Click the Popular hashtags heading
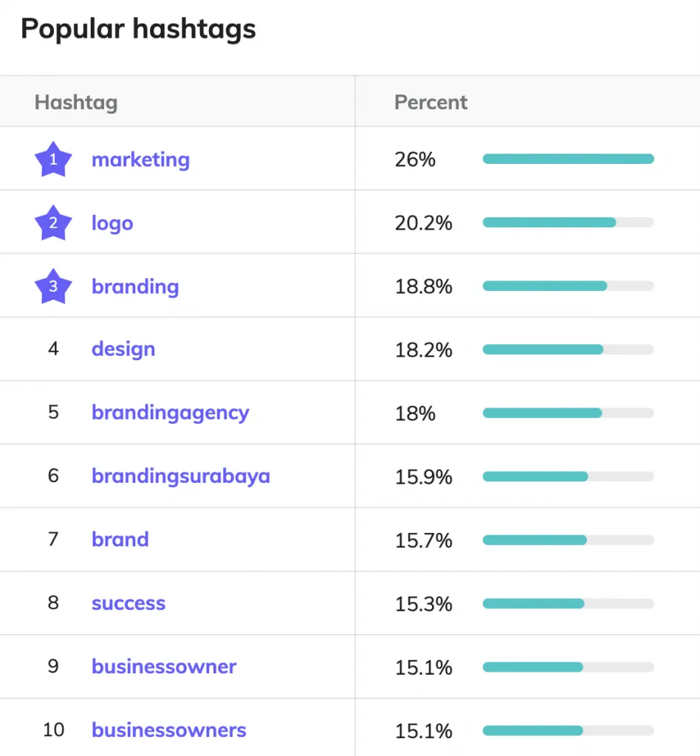The width and height of the screenshot is (700, 756). [138, 30]
